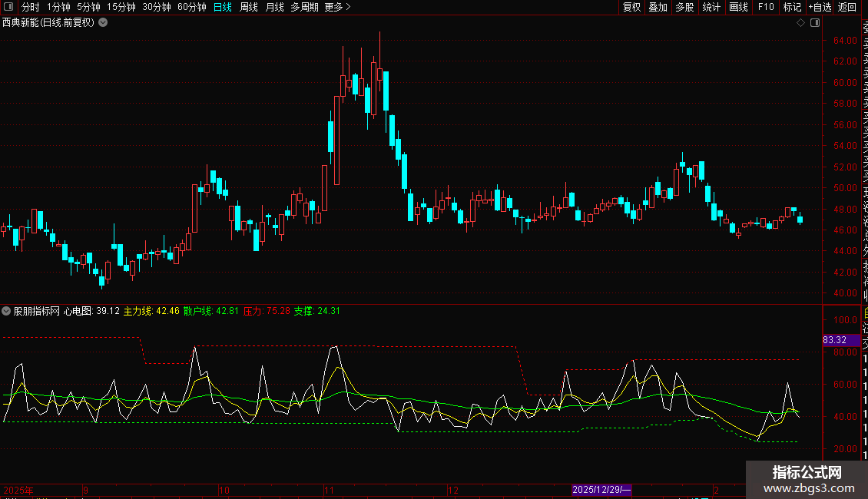Click the 标记 mark button

[x=792, y=7]
